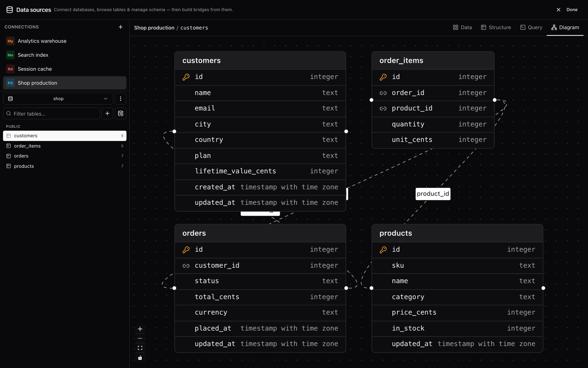
Task: Click products table header in diagram
Action: coord(457,233)
